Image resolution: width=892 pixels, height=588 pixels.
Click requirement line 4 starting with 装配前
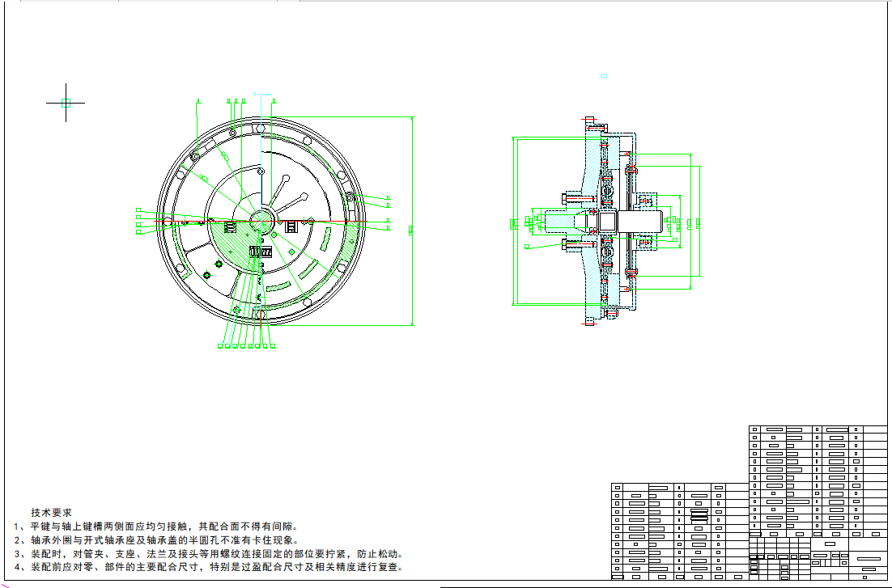point(215,567)
